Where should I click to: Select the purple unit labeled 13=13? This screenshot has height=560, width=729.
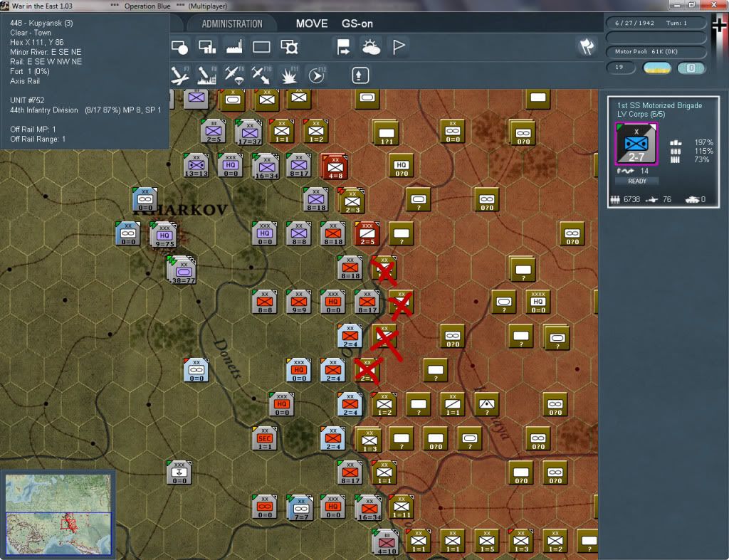click(x=196, y=166)
